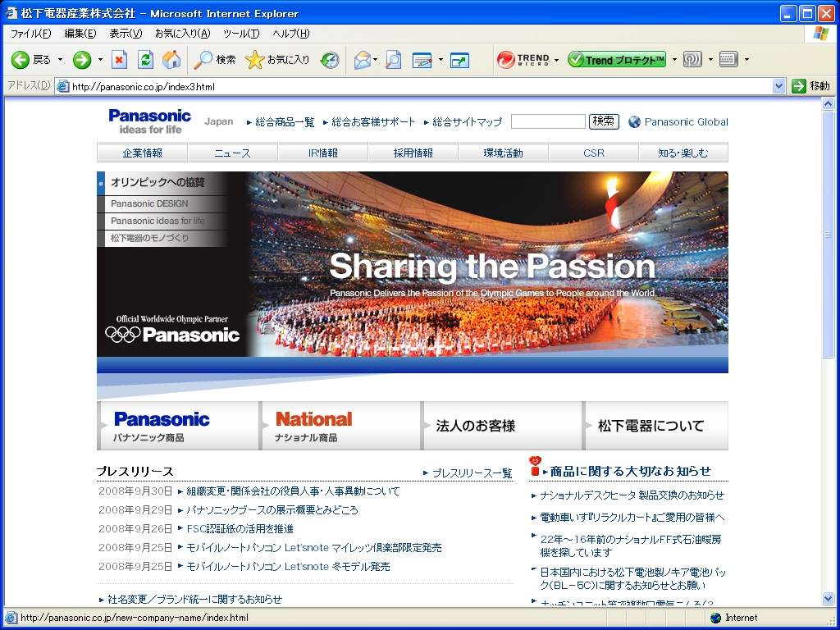Select Panasonic DESIGN banner item
The height and width of the screenshot is (630, 840).
point(162,203)
